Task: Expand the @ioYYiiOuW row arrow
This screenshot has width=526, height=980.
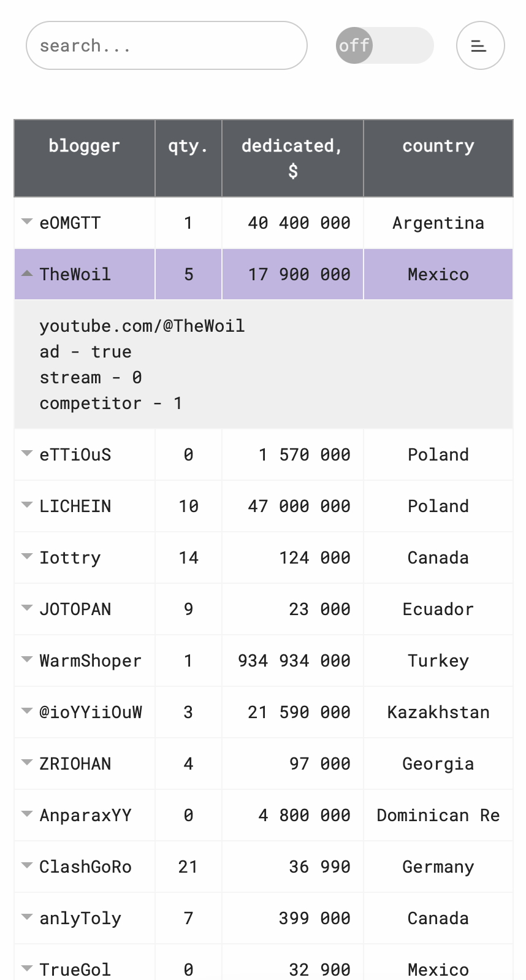Action: click(26, 711)
